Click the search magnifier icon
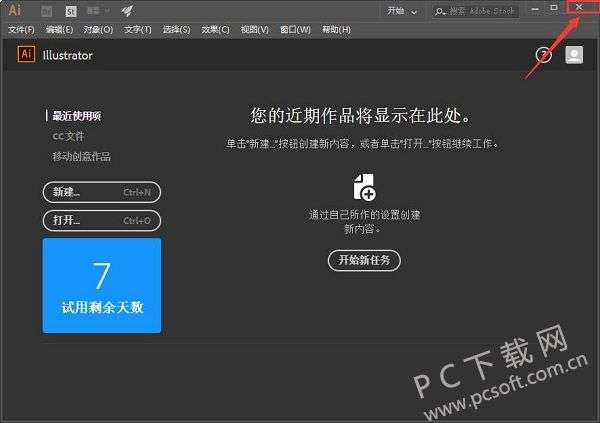Image resolution: width=600 pixels, height=423 pixels. 440,12
